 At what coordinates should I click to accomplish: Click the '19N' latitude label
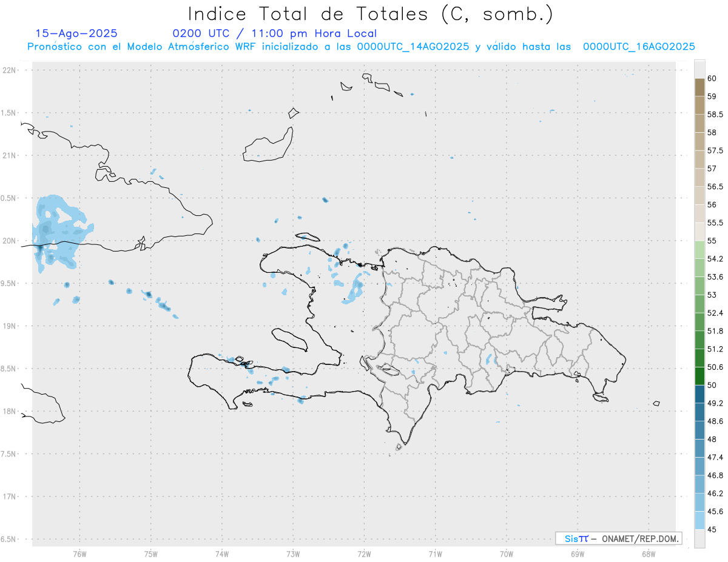point(9,326)
